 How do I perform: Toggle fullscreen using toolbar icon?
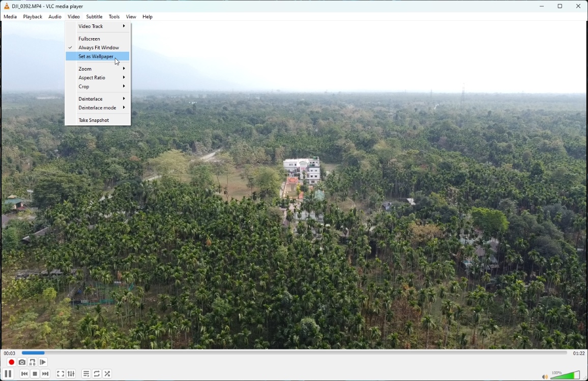pyautogui.click(x=61, y=374)
